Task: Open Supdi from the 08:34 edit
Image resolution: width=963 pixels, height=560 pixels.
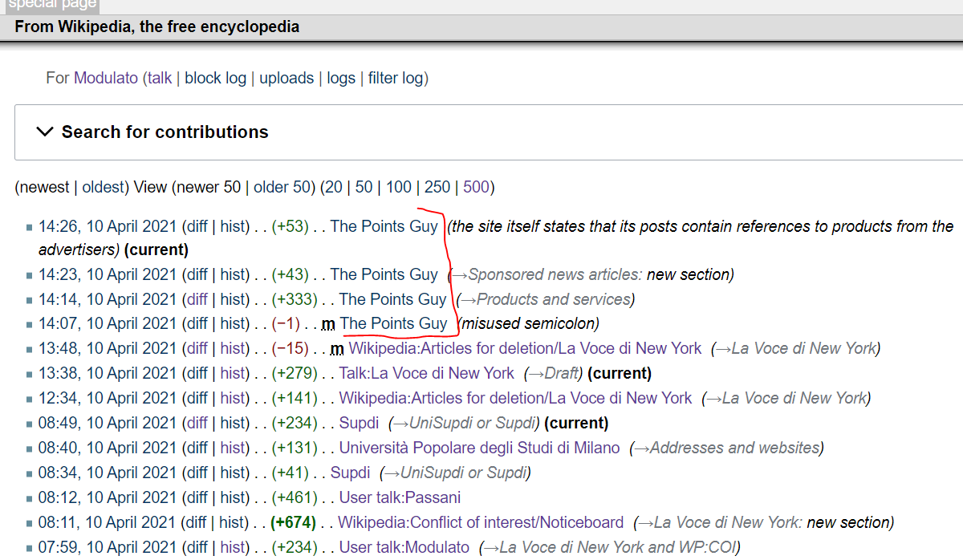Action: point(351,473)
